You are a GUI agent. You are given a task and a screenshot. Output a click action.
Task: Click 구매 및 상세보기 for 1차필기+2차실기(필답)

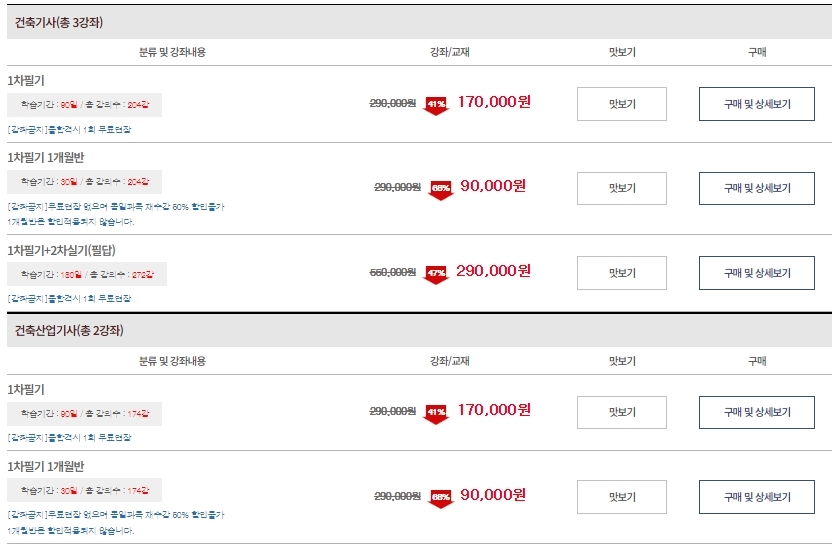[x=756, y=273]
